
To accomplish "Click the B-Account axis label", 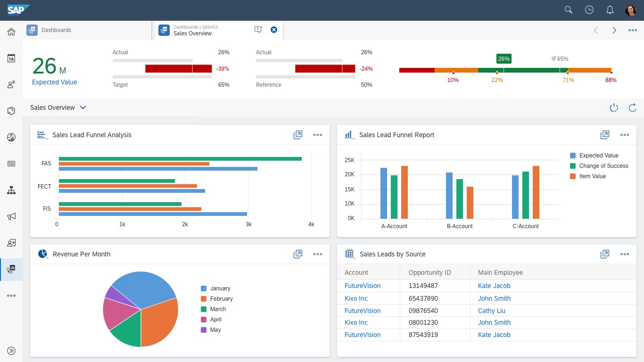I will tap(460, 226).
